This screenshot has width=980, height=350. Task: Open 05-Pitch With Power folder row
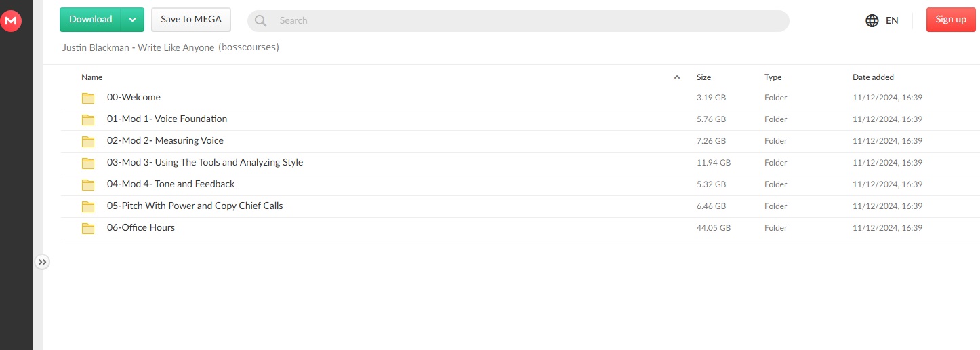[195, 206]
